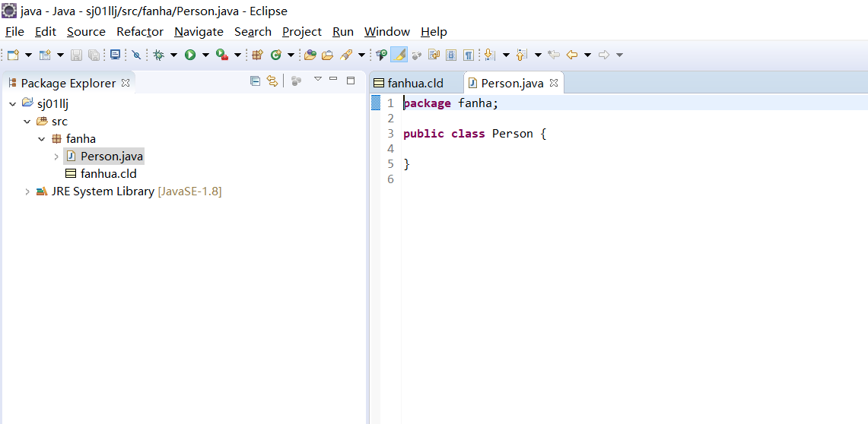Click the second New wizard toolbar icon
Image resolution: width=868 pixels, height=424 pixels.
(x=46, y=55)
